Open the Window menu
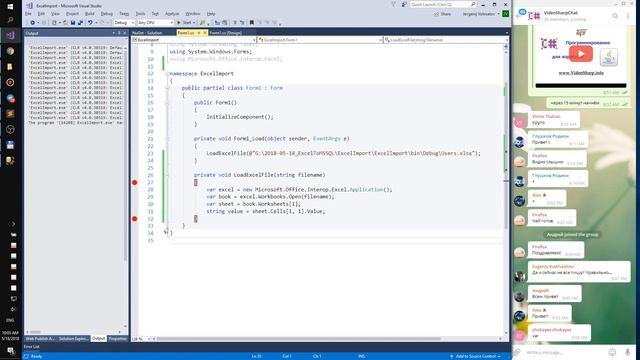This screenshot has width=640, height=360. click(x=193, y=14)
